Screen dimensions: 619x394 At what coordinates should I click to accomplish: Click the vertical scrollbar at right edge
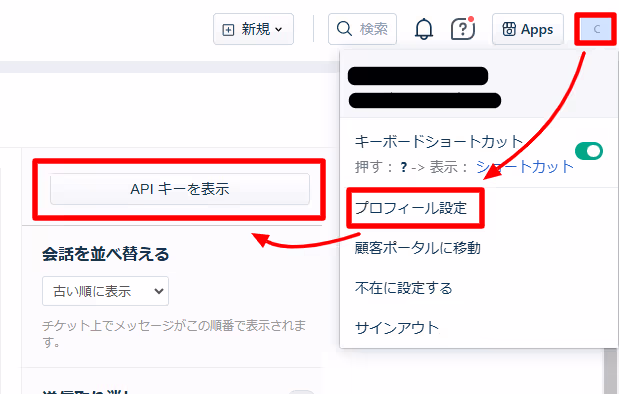(611, 371)
